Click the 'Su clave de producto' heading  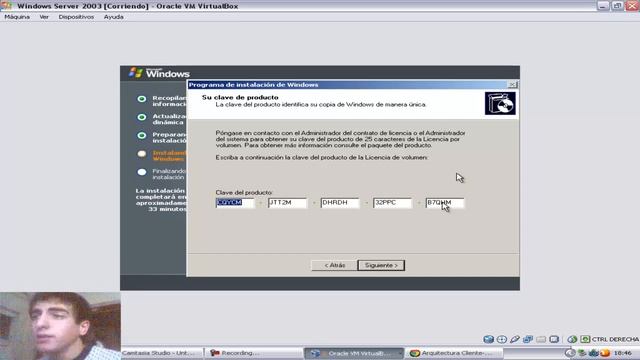pyautogui.click(x=240, y=98)
